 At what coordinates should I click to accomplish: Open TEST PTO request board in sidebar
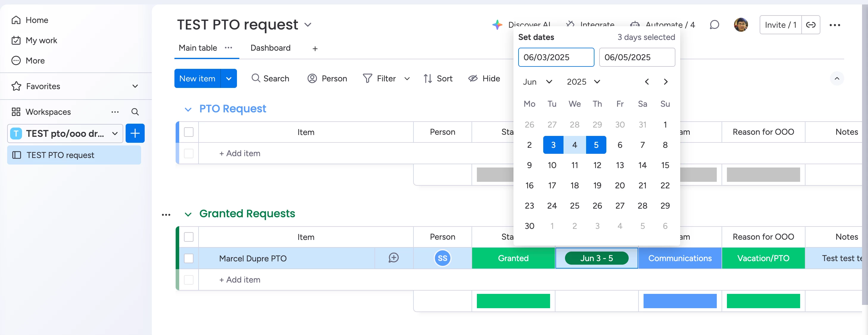[x=74, y=155]
